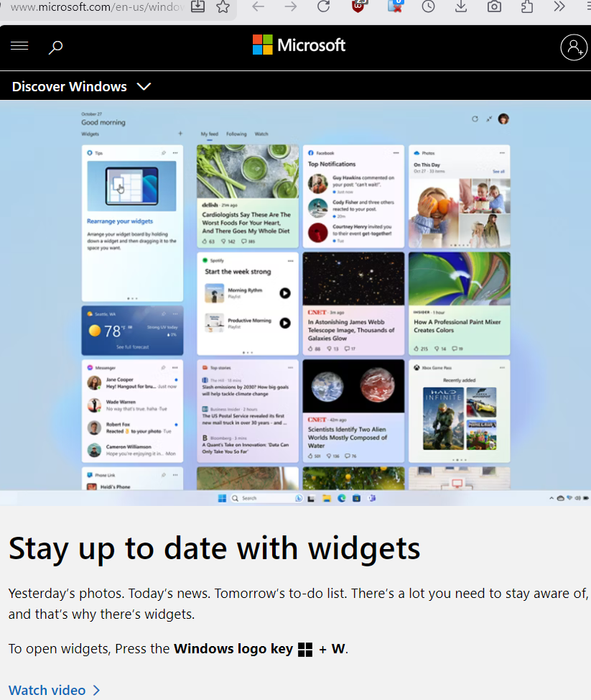The height and width of the screenshot is (700, 591).
Task: Click Courtney Henry notification in Facebook widget
Action: click(353, 233)
